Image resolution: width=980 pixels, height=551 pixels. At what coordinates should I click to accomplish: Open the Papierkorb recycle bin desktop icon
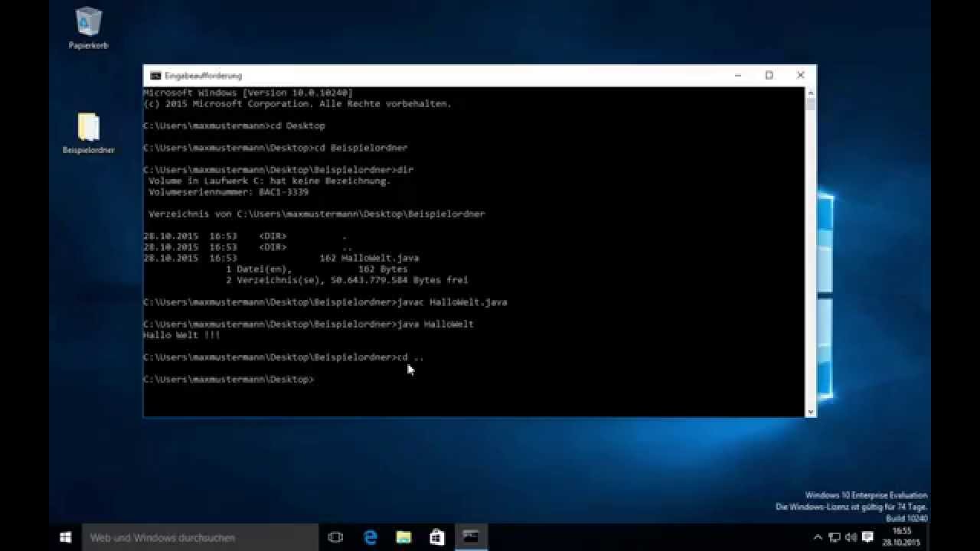click(89, 29)
